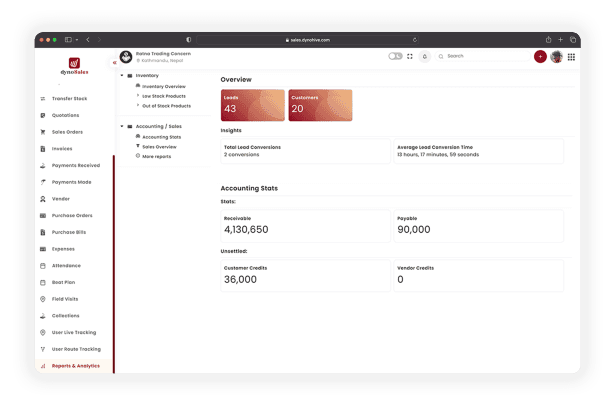
Task: Click the fullscreen icon
Action: (x=410, y=56)
